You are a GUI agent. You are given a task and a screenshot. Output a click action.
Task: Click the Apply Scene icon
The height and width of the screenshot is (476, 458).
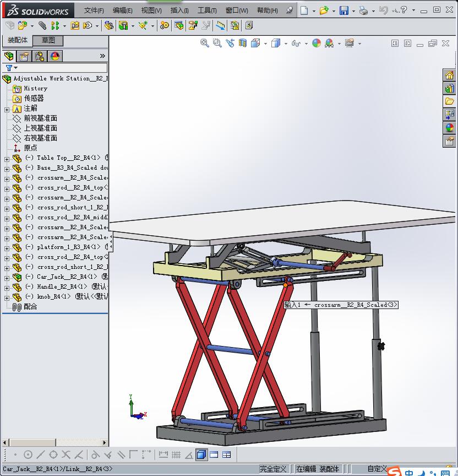(x=329, y=43)
